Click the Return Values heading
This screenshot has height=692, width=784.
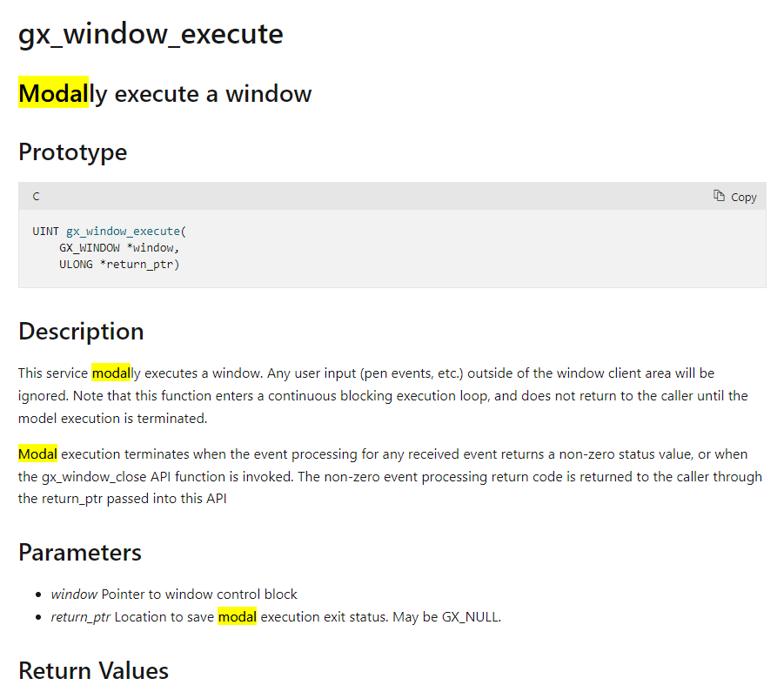click(x=93, y=670)
